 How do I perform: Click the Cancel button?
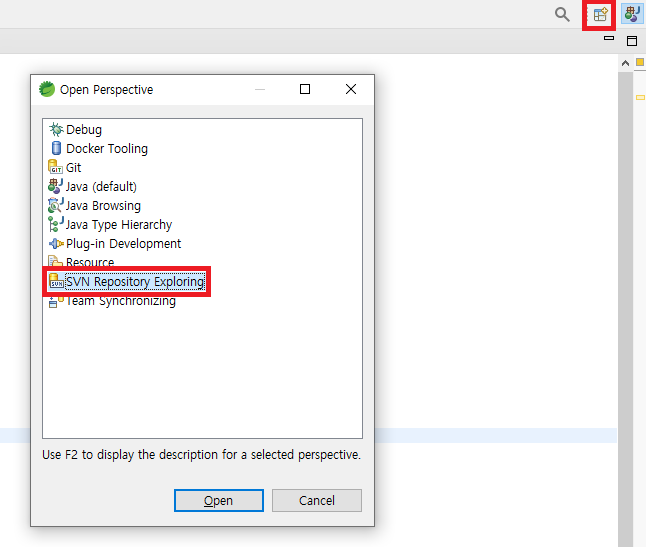tap(317, 500)
